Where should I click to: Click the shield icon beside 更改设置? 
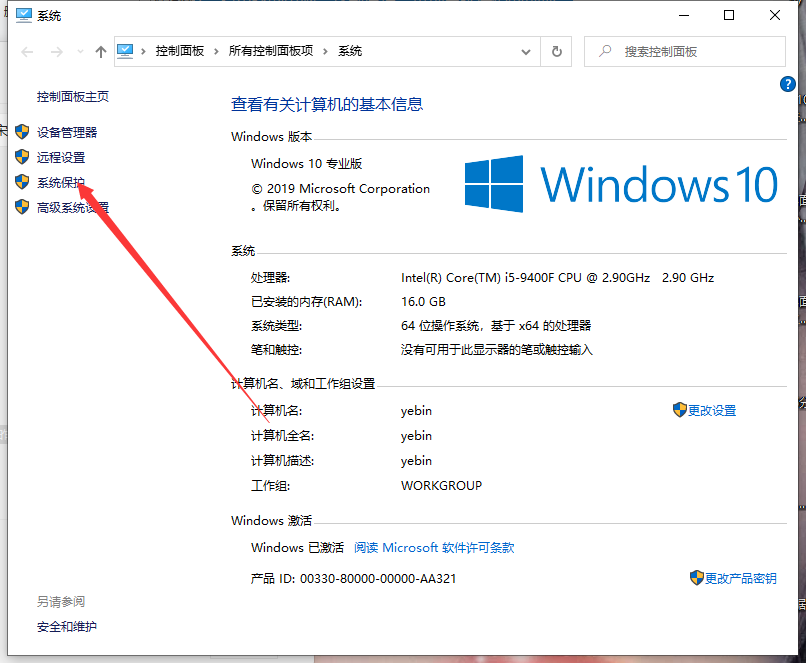coord(679,410)
